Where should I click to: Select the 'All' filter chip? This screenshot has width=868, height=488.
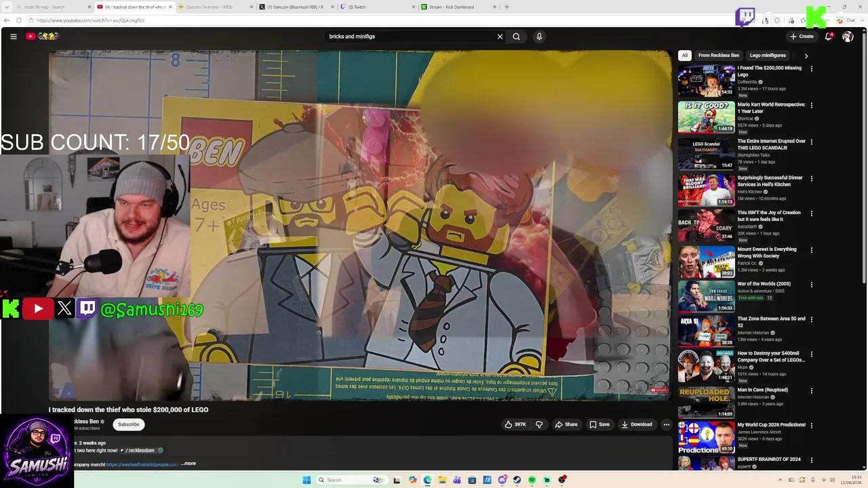(x=685, y=56)
